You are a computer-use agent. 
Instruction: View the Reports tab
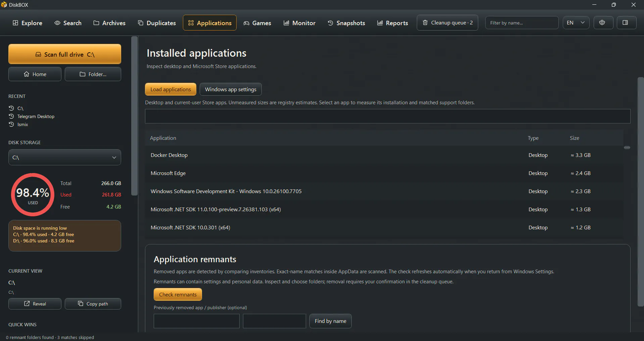pos(393,23)
